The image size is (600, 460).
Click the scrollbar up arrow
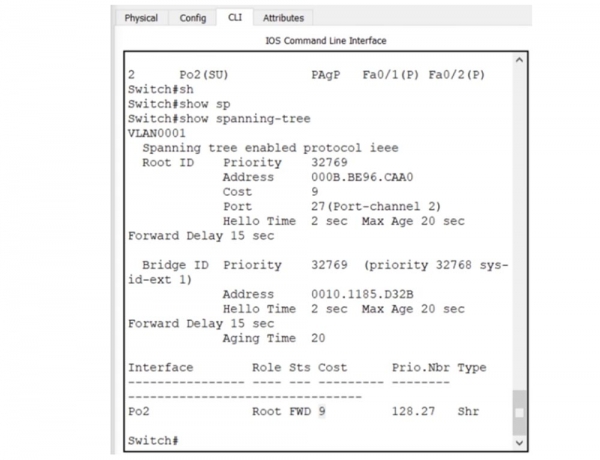tap(517, 62)
